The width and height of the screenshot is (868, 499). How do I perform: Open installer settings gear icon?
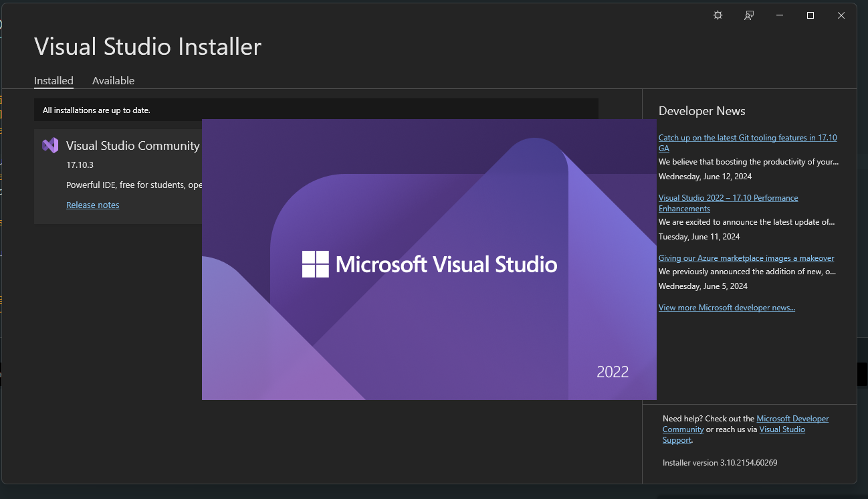coord(718,15)
